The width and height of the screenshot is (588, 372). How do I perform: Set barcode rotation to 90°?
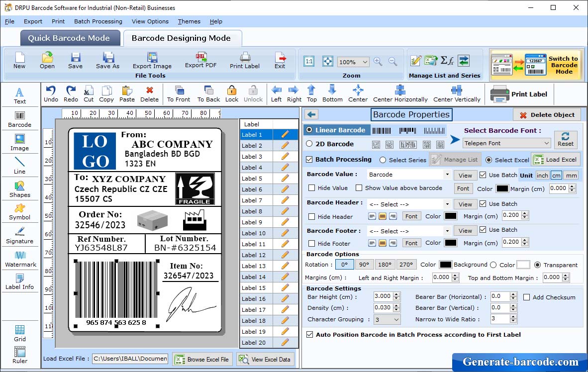pos(364,265)
